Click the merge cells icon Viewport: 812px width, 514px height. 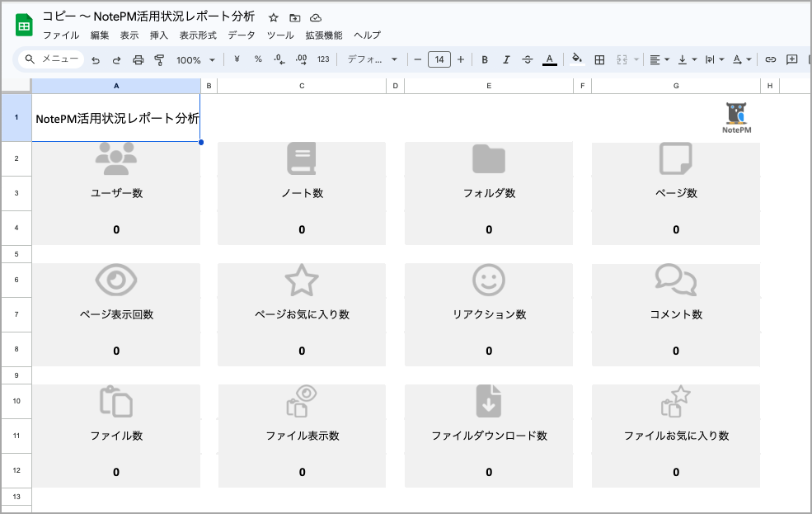(622, 59)
